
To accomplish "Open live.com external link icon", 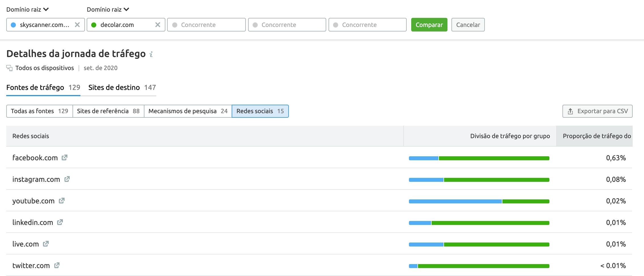I will tap(46, 244).
